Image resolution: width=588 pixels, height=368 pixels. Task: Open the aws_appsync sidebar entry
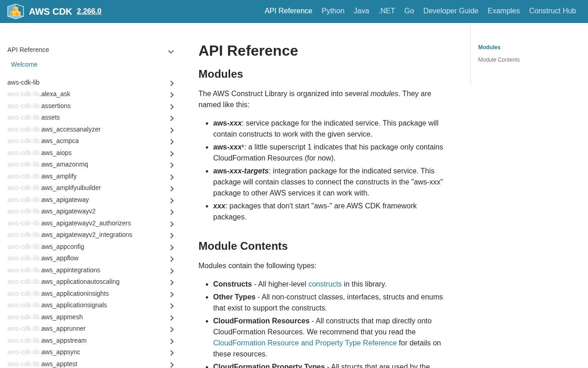(44, 352)
